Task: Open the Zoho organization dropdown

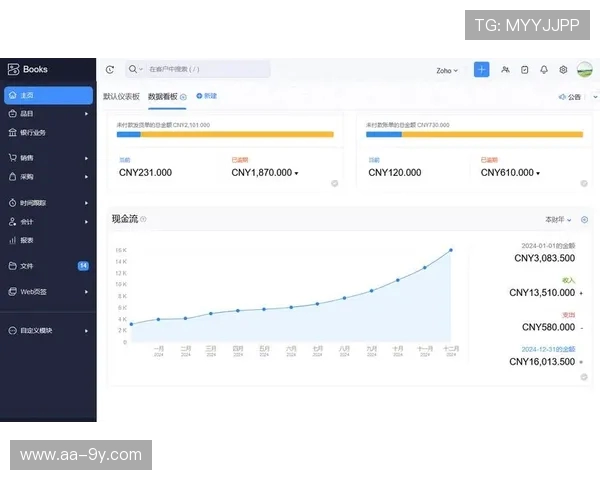Action: [x=447, y=70]
